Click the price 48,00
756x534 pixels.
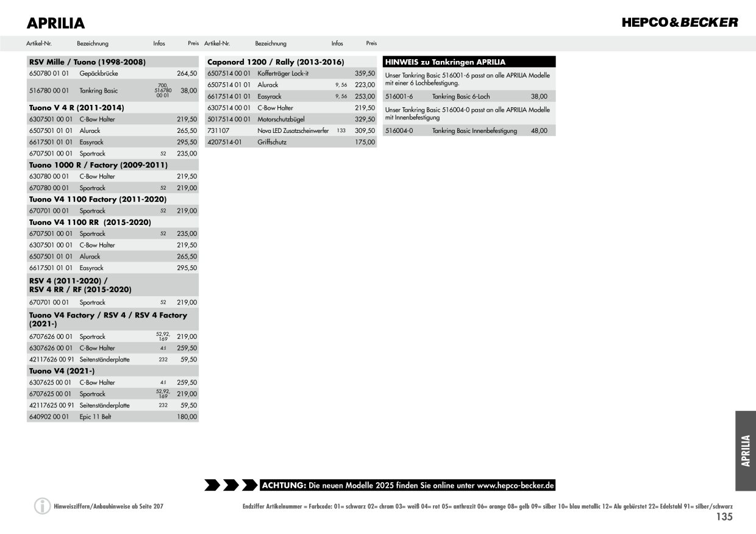click(539, 130)
